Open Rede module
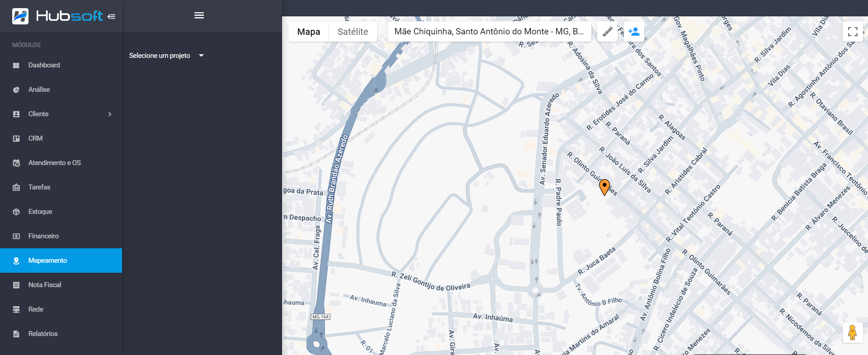Viewport: 868px width, 355px height. [61, 309]
